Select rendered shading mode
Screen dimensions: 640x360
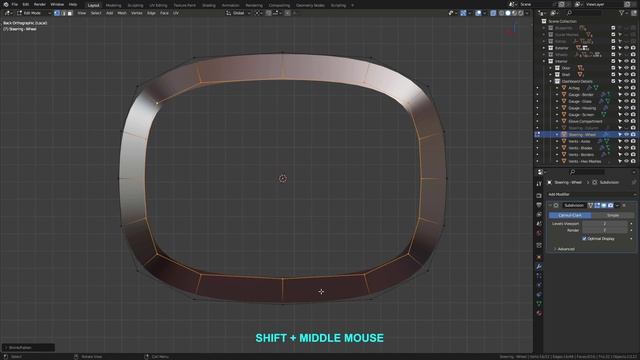click(520, 13)
